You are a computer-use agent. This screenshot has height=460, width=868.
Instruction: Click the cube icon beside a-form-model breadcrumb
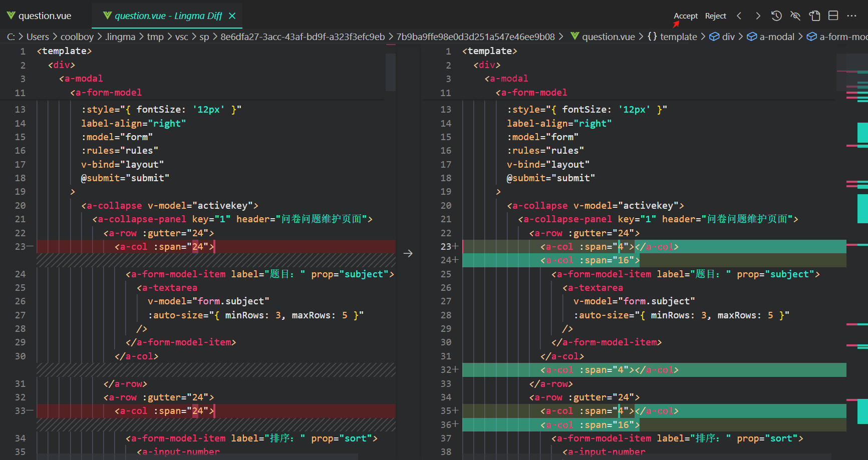[x=812, y=37]
